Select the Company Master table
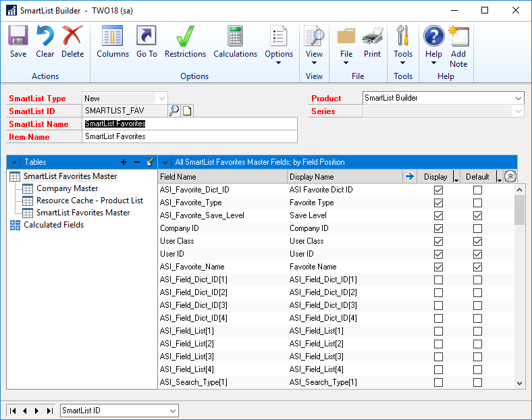Viewport: 532px width, 420px height. click(68, 188)
